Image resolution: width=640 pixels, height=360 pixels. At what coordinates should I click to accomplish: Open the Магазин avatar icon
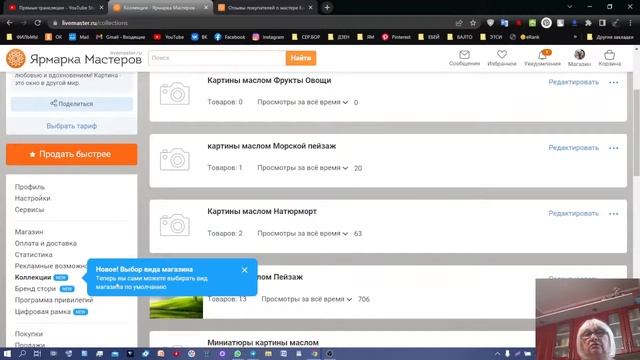pos(579,54)
